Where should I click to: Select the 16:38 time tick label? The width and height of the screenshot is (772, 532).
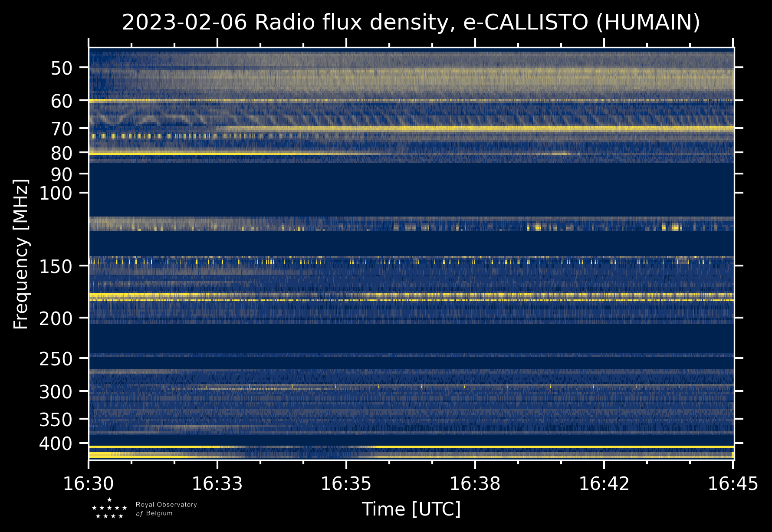coord(475,483)
